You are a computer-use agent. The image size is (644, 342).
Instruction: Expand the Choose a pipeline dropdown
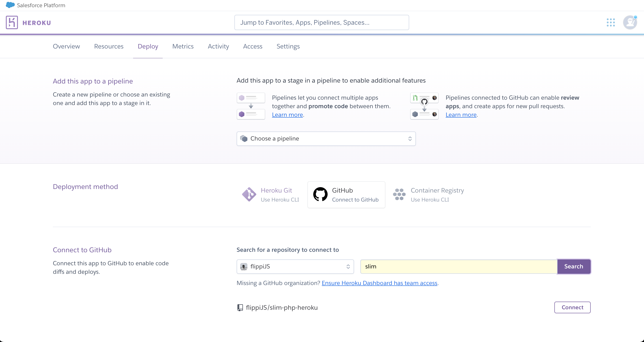click(326, 138)
